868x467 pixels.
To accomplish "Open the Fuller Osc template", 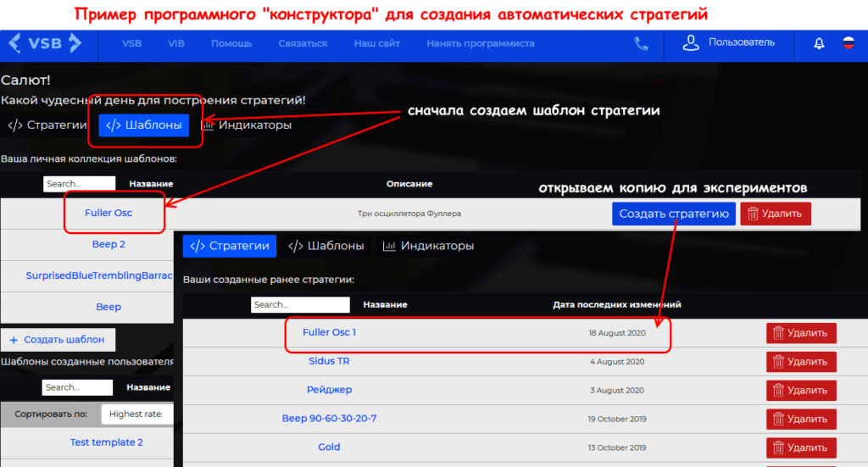I will pos(108,213).
